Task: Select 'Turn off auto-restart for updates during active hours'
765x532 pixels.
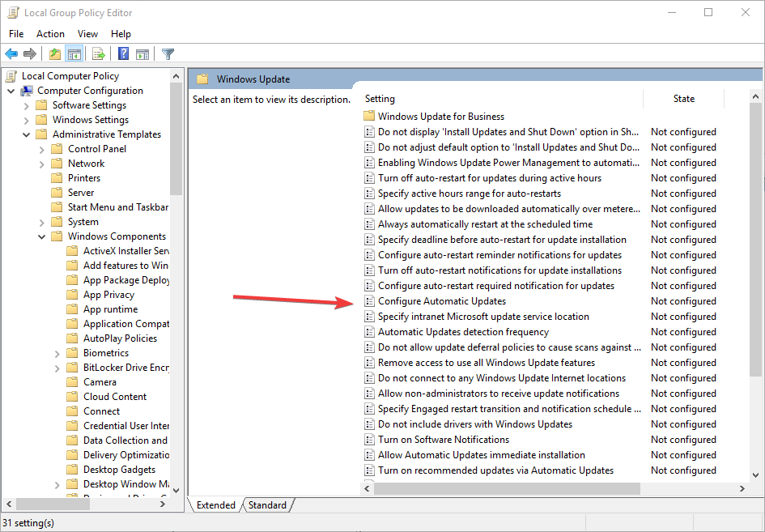Action: (490, 178)
